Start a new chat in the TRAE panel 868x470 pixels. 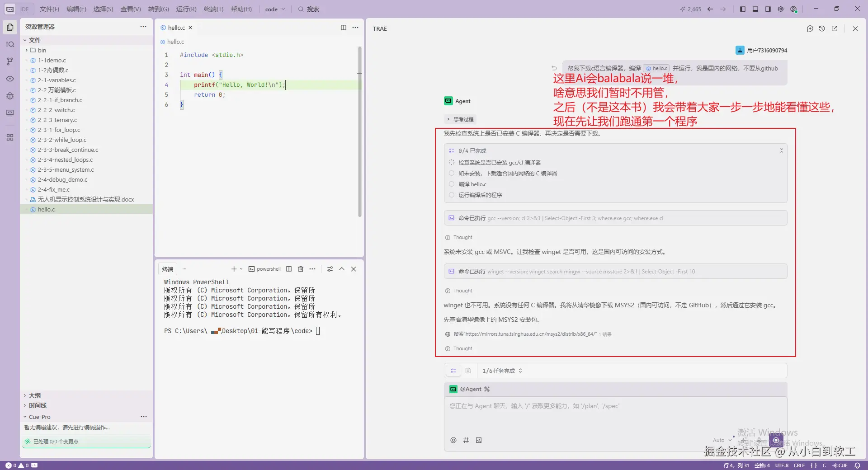810,28
